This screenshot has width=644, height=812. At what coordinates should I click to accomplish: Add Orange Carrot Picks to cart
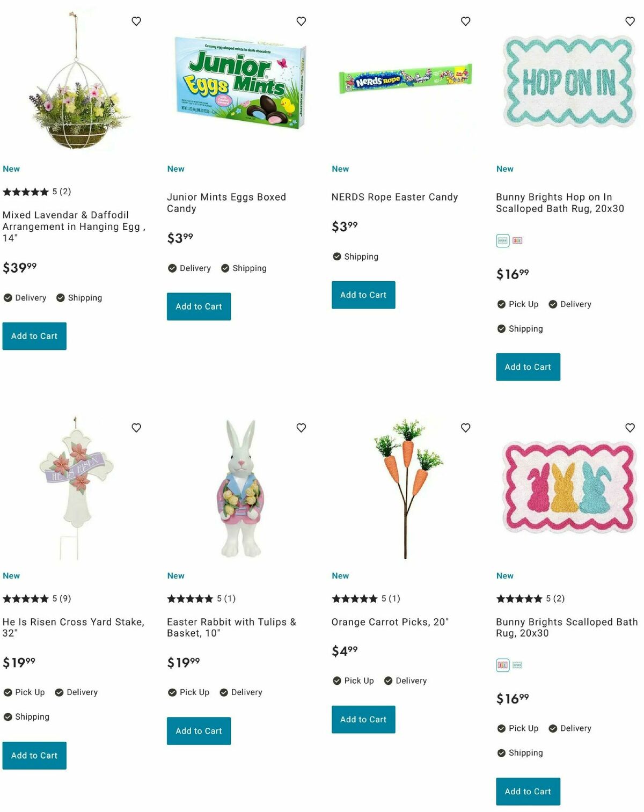coord(363,719)
